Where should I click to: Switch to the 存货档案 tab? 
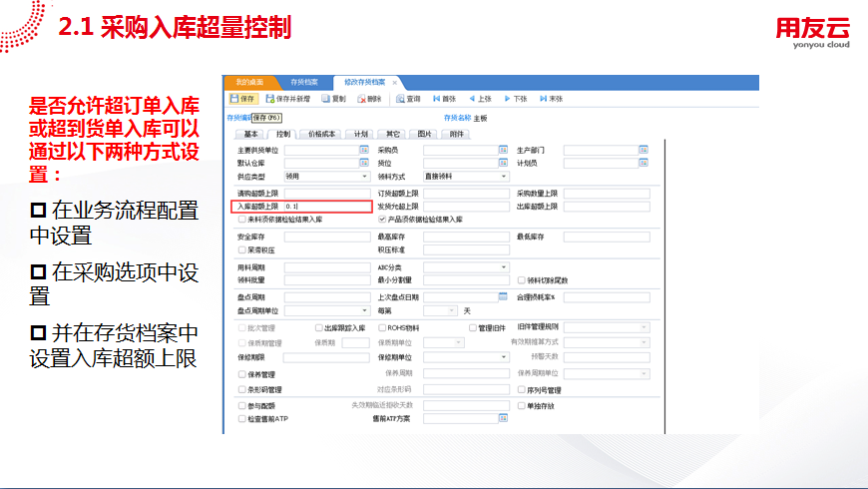pos(304,82)
